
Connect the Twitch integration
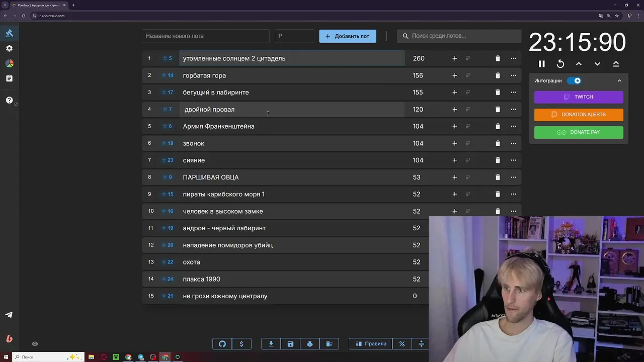[579, 97]
